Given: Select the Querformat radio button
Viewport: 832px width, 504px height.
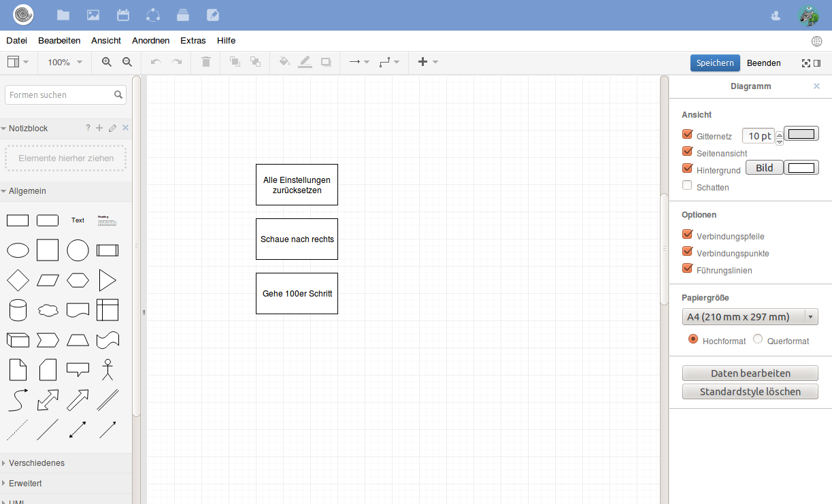Looking at the screenshot, I should tap(758, 339).
